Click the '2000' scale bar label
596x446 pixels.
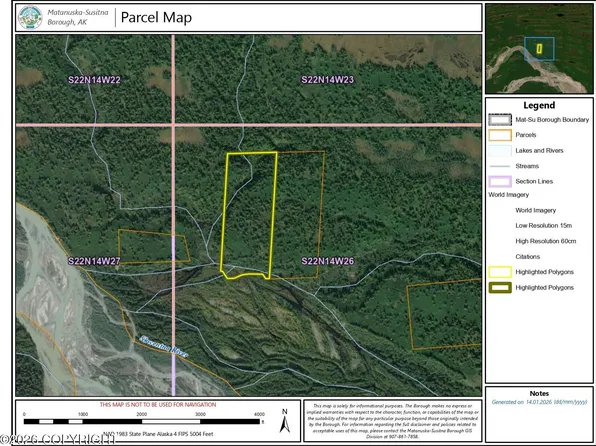[142, 414]
